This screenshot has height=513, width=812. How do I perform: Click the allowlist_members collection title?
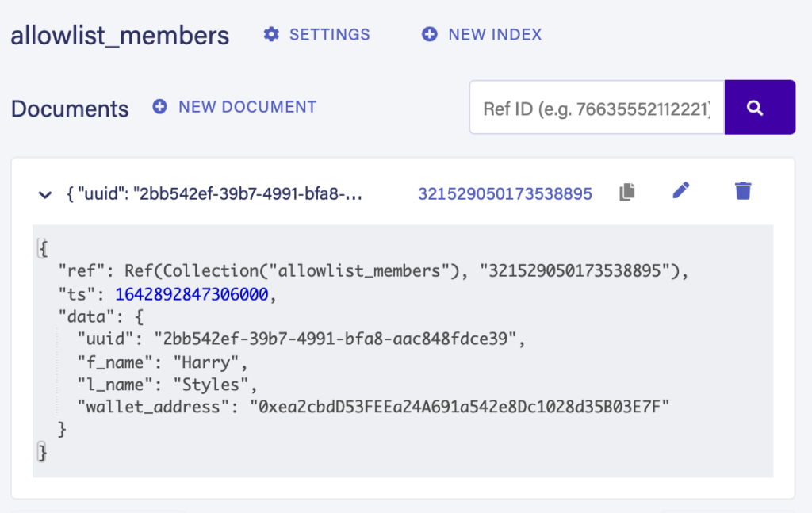pos(120,36)
